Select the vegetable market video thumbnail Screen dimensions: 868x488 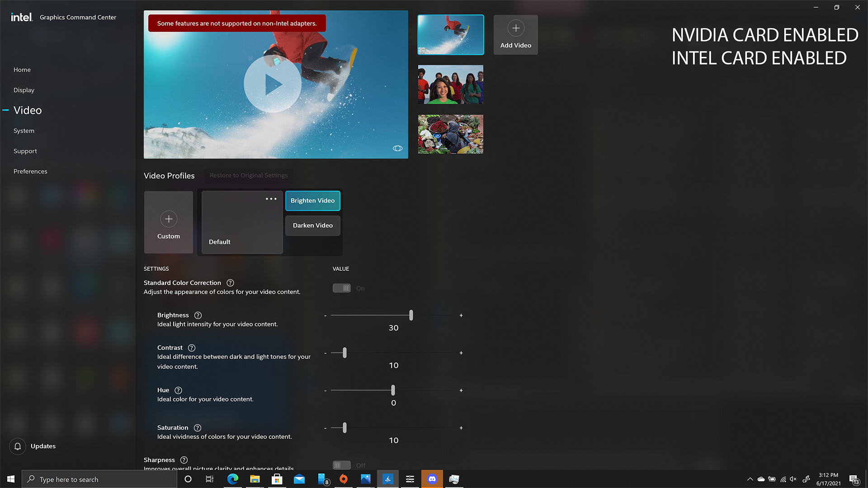pos(450,134)
